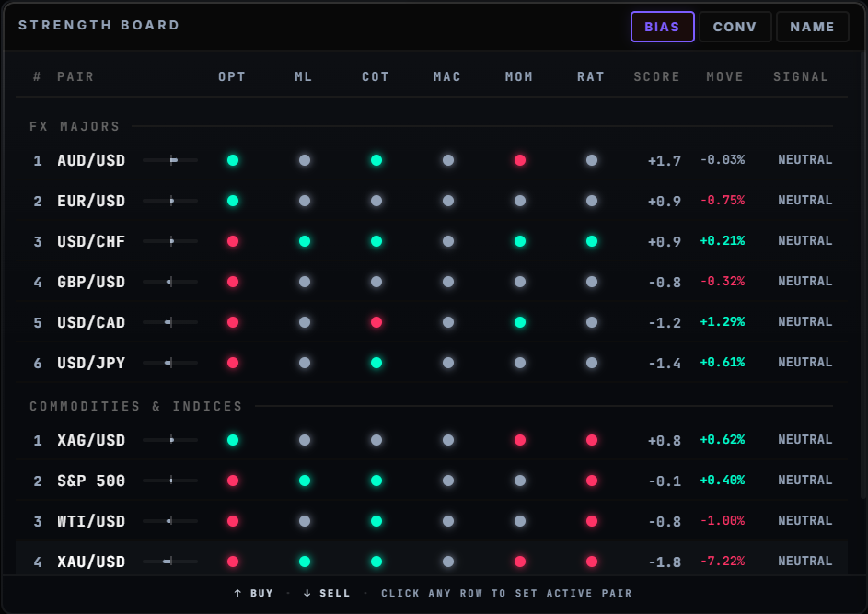This screenshot has height=614, width=868.
Task: Click the USD/CAD MOM green dot
Action: tap(520, 322)
